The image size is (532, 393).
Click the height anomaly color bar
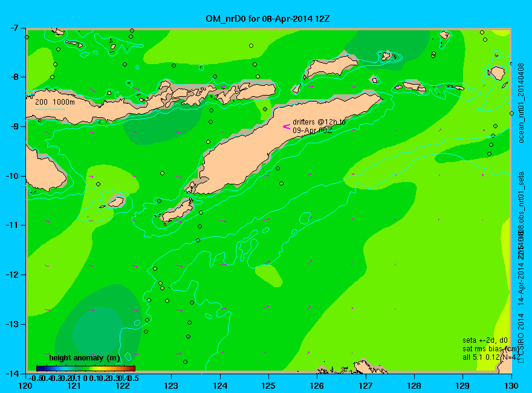(x=86, y=368)
